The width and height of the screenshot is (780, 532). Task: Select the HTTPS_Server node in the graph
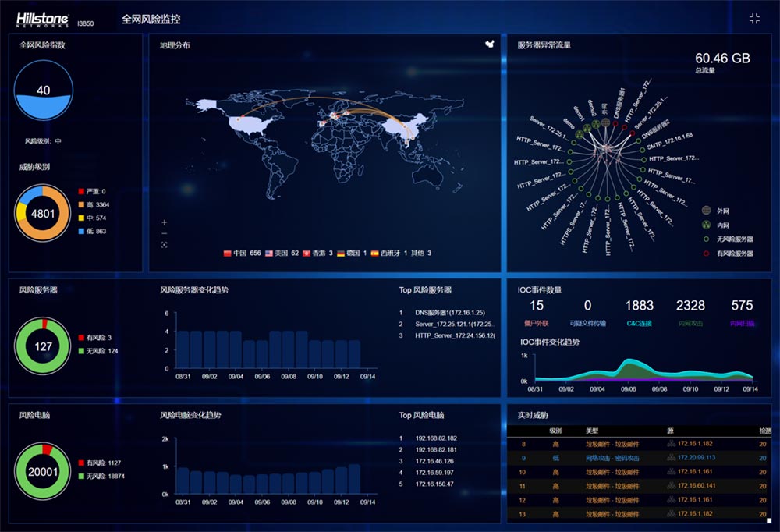588,194
